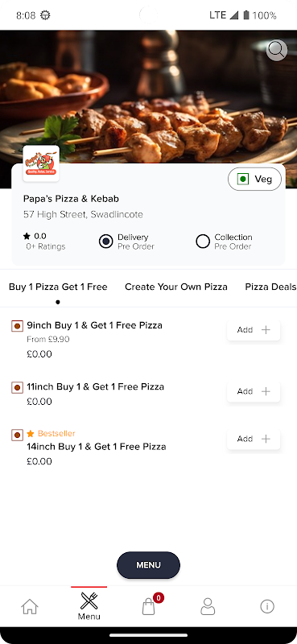
Task: Select the Collection radio button
Action: [x=203, y=242]
